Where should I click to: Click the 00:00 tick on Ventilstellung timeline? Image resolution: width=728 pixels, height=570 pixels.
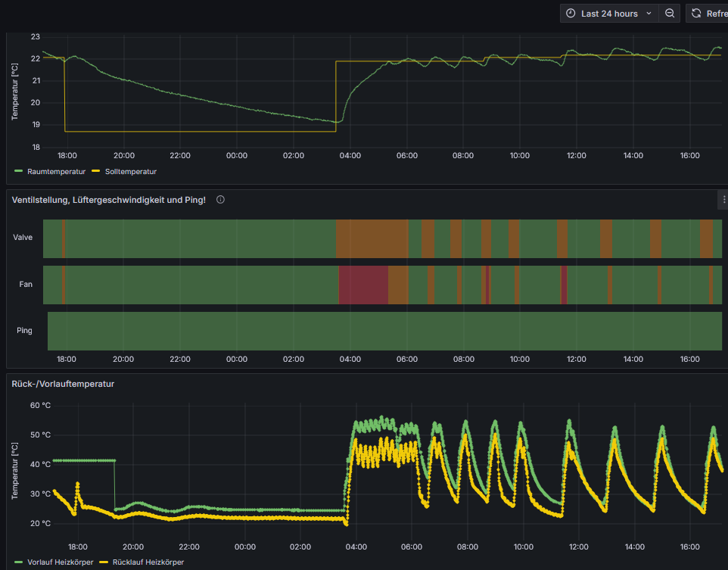[x=236, y=359]
